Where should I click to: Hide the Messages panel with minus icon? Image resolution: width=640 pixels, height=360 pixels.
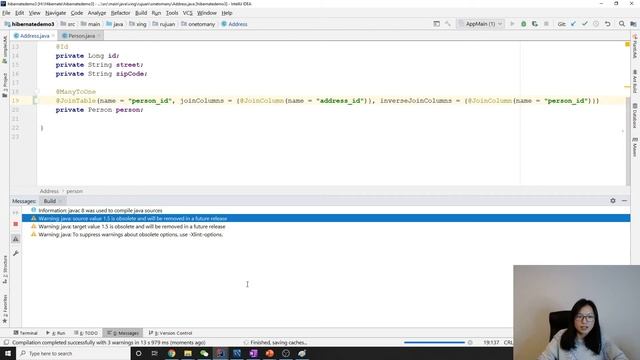point(624,201)
